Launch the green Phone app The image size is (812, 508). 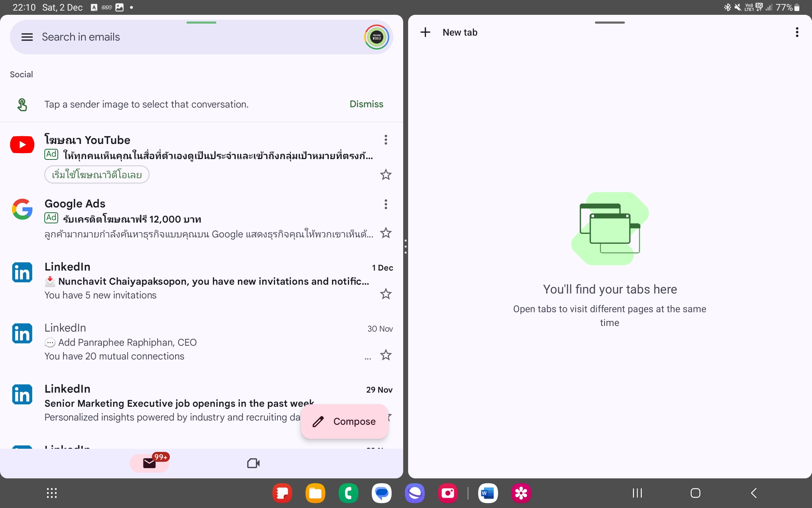[348, 493]
